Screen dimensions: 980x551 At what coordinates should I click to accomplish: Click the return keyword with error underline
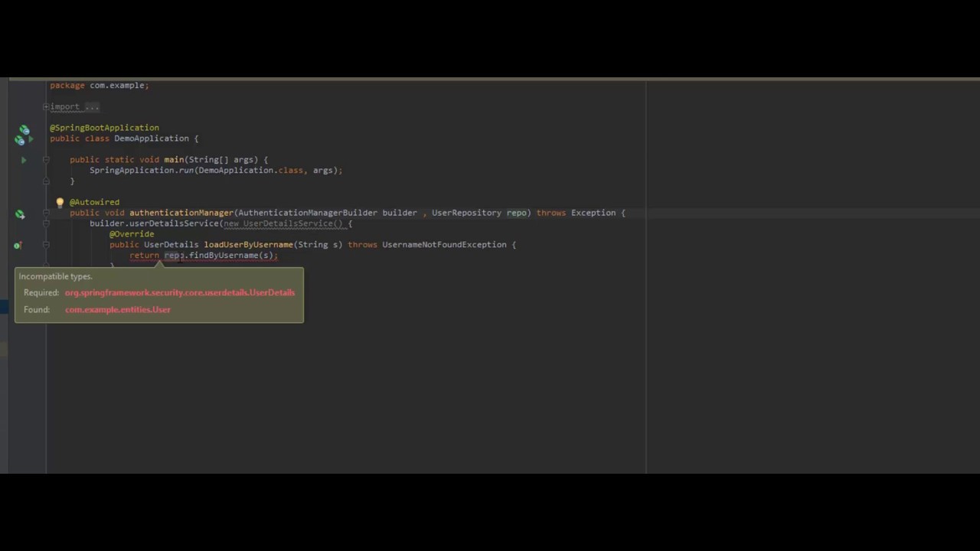144,256
